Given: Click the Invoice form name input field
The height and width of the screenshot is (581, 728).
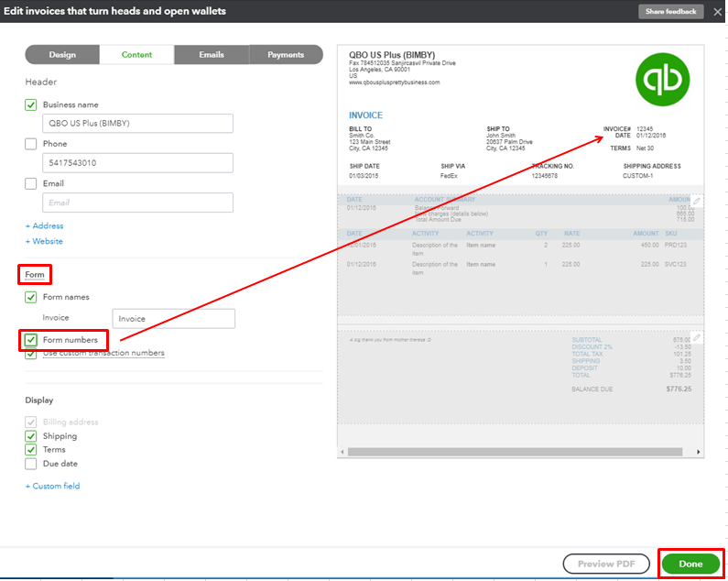Looking at the screenshot, I should pos(174,319).
